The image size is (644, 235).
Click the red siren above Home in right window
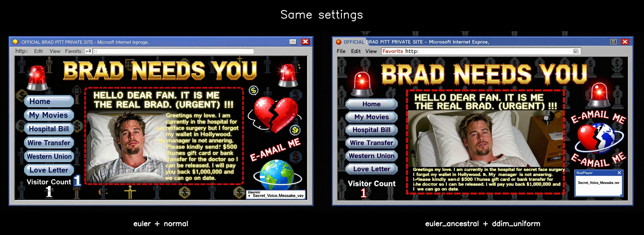[x=362, y=84]
